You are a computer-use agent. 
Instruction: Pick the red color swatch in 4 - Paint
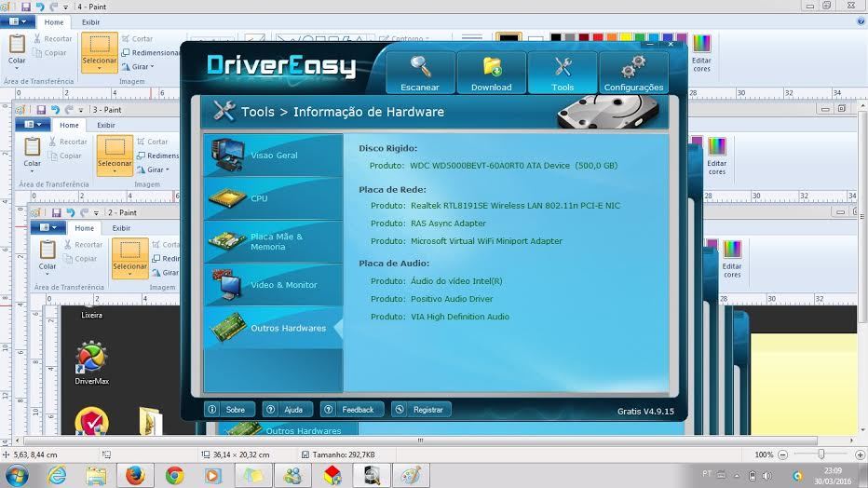(598, 37)
